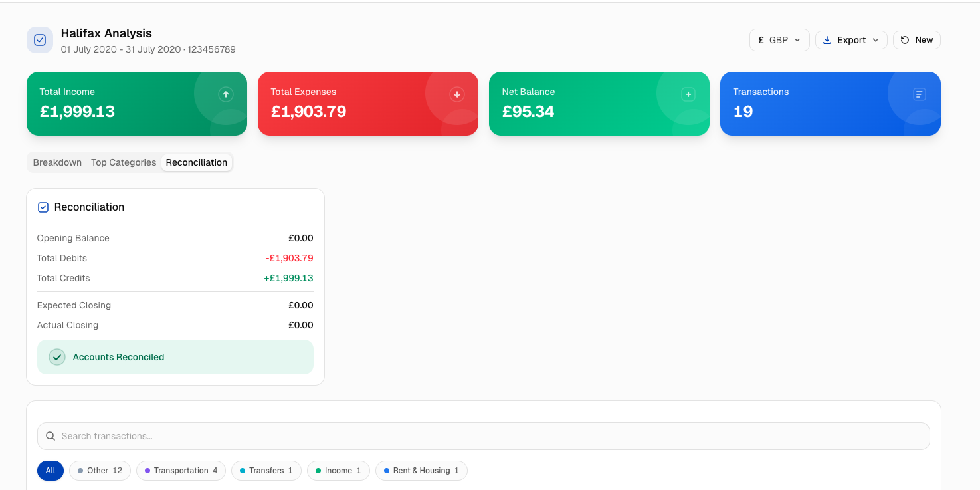Switch to the Breakdown tab

57,162
